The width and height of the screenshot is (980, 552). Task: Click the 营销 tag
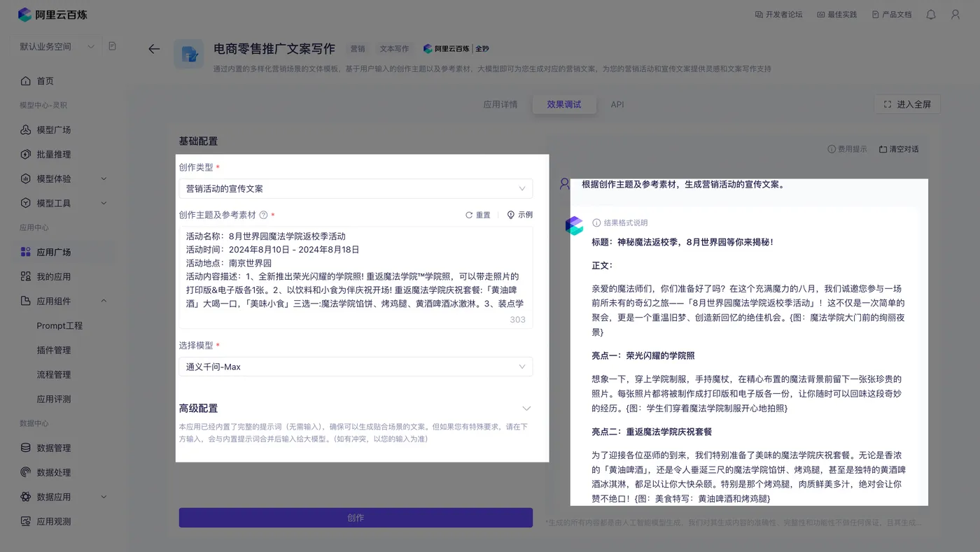[358, 49]
